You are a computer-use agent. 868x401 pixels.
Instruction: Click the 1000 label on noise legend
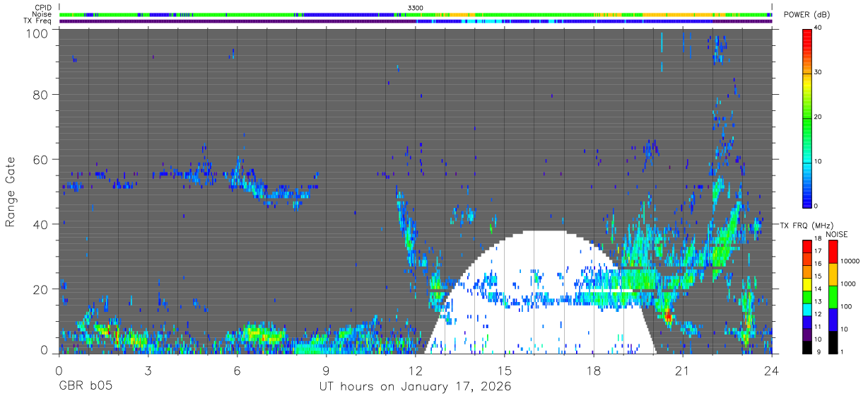848,284
